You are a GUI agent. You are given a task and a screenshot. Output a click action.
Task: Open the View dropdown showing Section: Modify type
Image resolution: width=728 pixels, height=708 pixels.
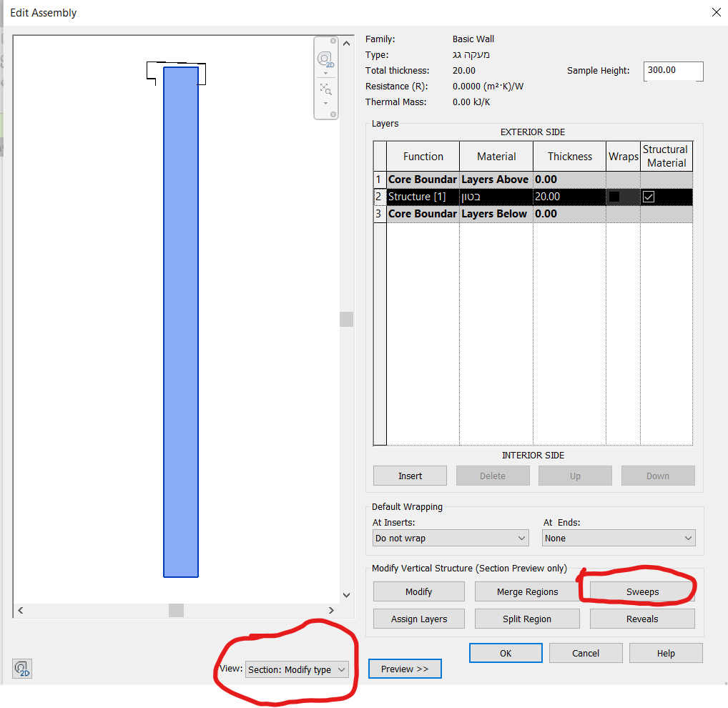pyautogui.click(x=297, y=669)
